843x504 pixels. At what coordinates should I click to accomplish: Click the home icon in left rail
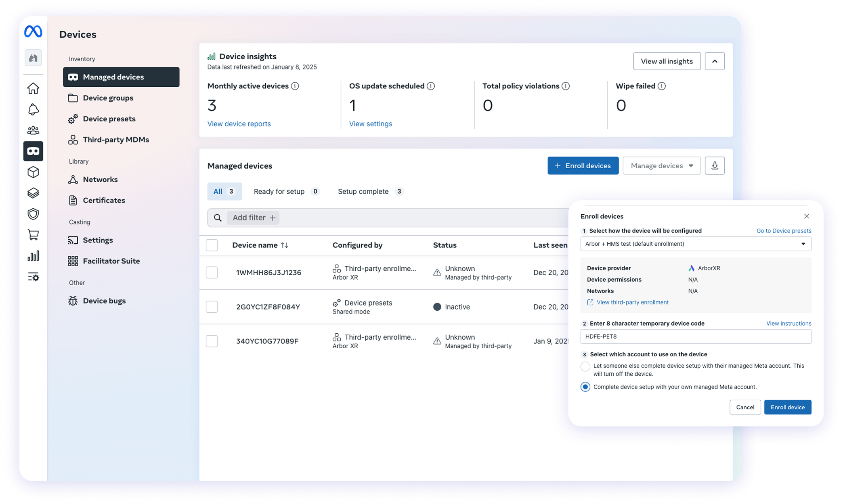33,88
